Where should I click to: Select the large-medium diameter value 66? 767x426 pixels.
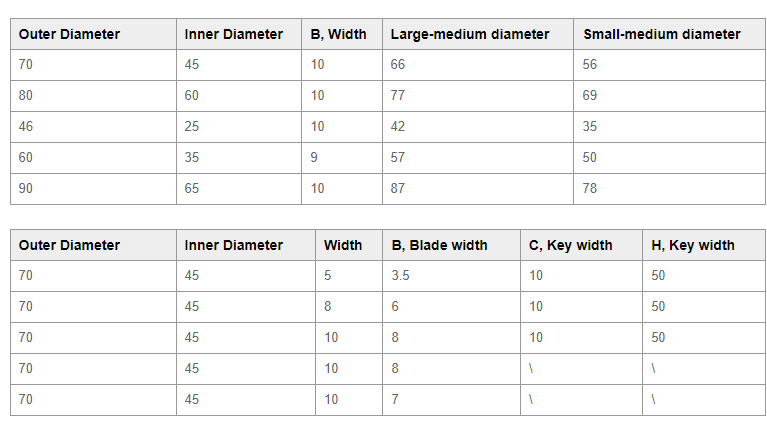(398, 65)
